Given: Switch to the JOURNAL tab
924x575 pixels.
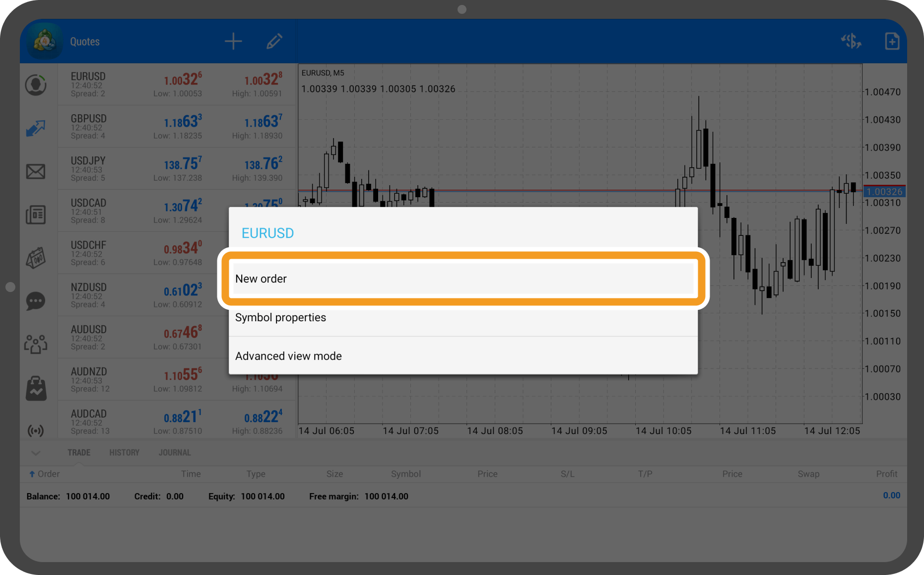Looking at the screenshot, I should point(175,453).
